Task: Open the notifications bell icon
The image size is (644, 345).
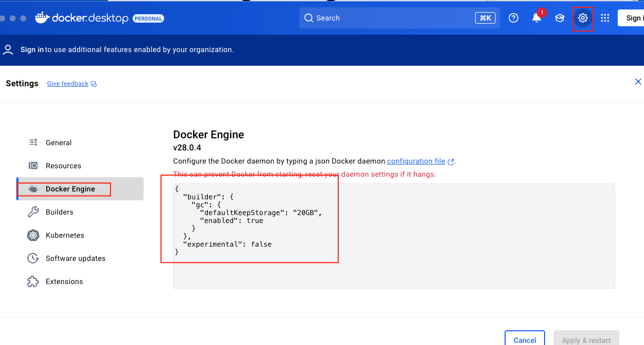Action: (537, 18)
